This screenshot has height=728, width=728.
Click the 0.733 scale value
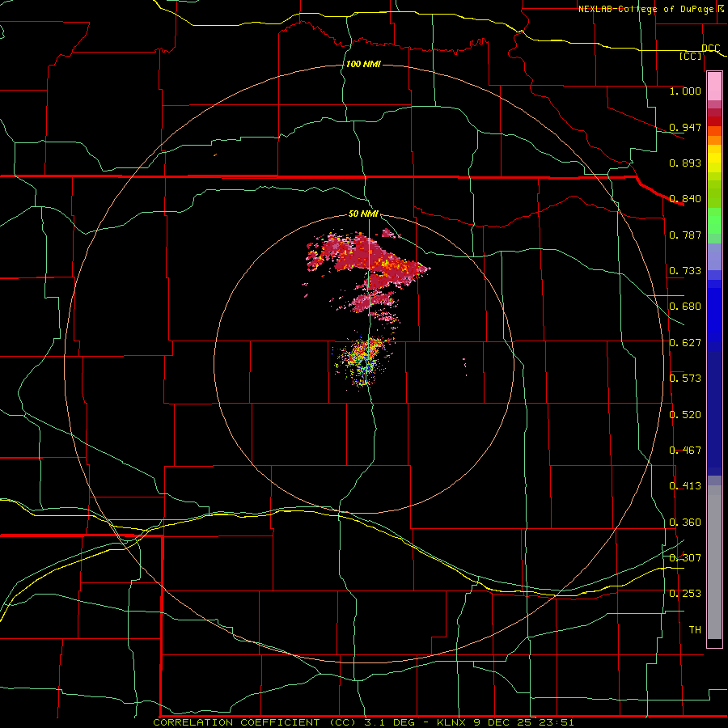pyautogui.click(x=685, y=271)
